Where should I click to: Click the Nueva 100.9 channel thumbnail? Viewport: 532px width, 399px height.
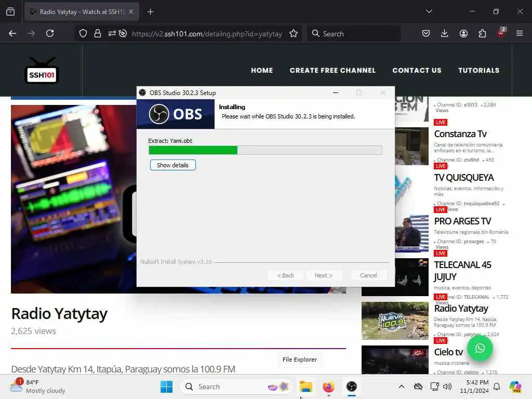pos(395,321)
